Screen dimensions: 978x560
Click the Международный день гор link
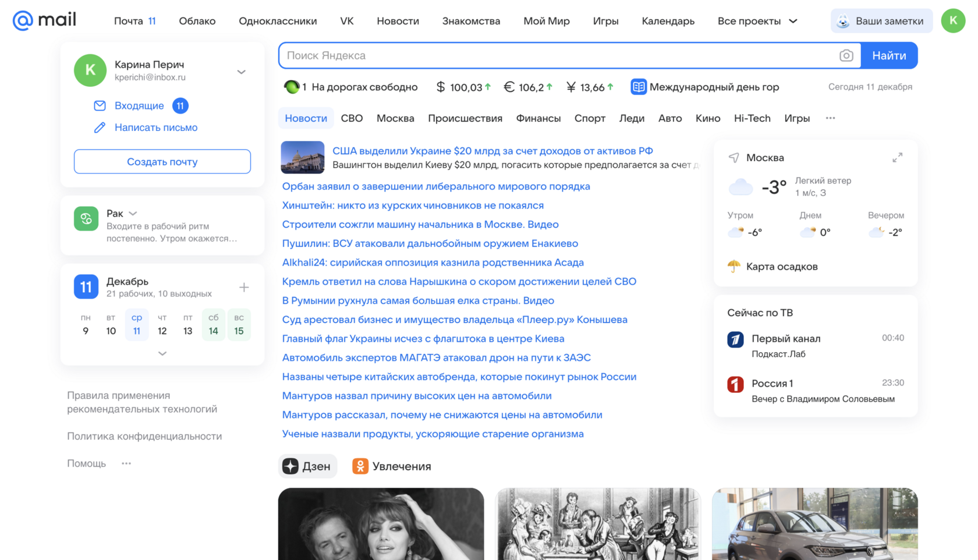(x=714, y=87)
